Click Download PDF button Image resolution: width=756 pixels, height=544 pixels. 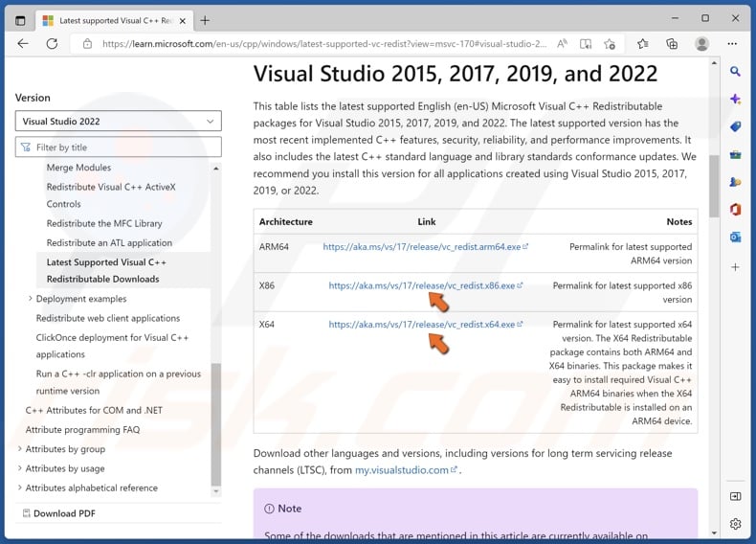(x=59, y=513)
